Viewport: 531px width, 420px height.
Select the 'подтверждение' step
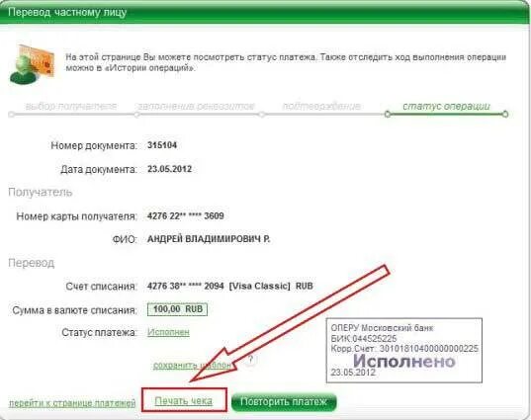coord(321,107)
